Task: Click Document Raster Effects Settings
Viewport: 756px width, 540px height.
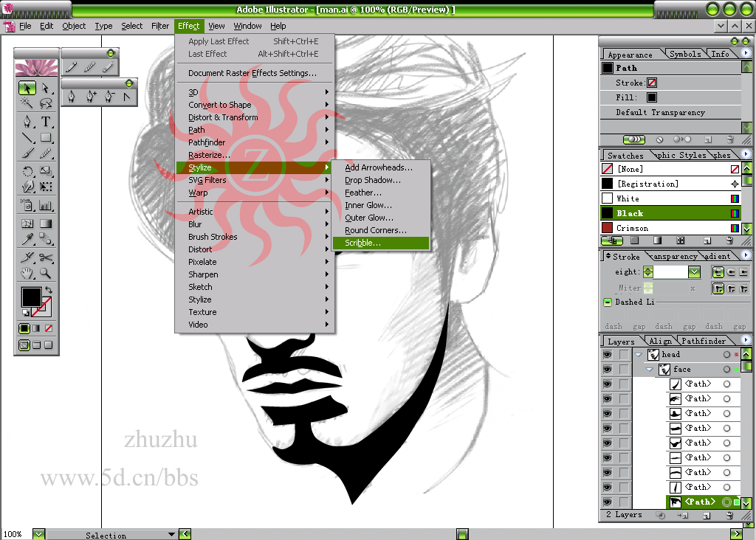Action: pyautogui.click(x=254, y=73)
